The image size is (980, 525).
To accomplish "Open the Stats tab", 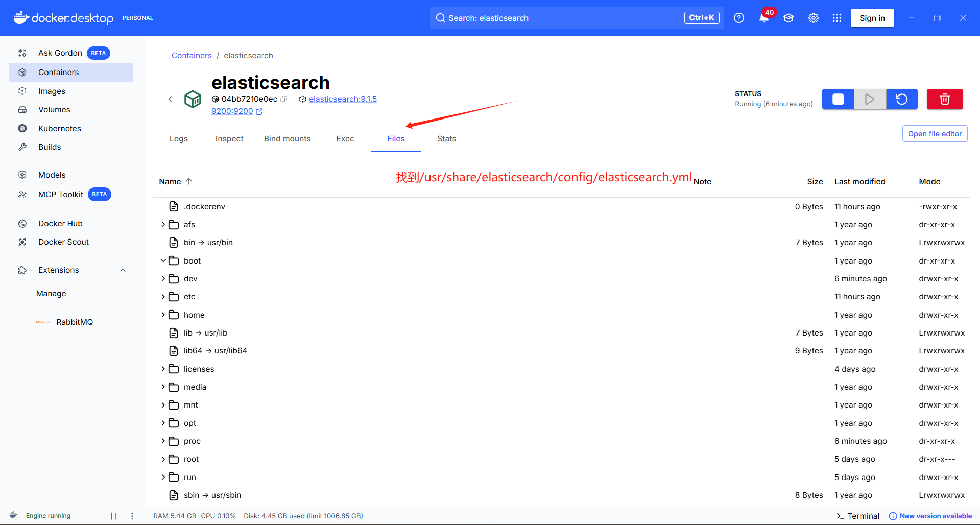I will tap(446, 138).
